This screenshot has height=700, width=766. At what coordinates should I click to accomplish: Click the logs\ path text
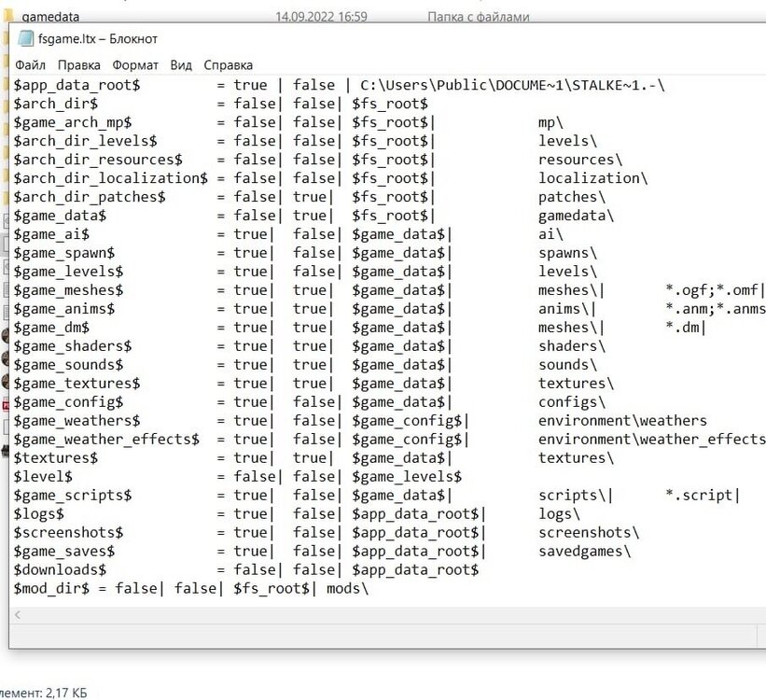559,513
